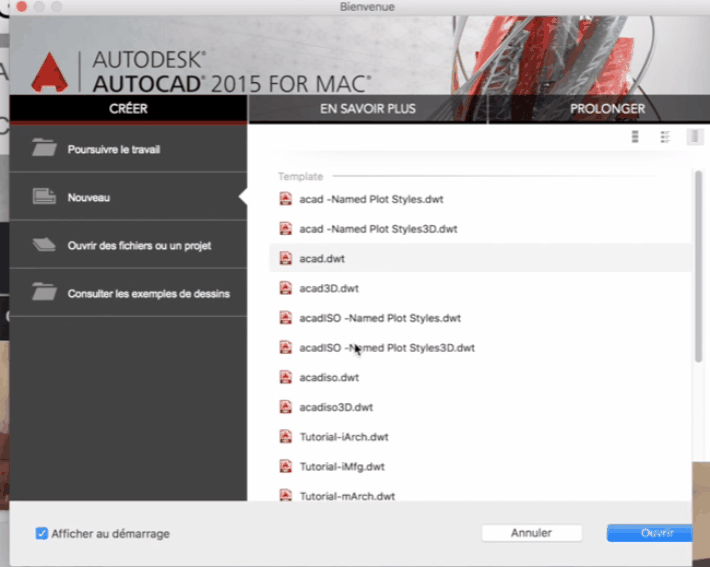
Task: Click the Ouvrir des fichiers stack icon
Action: click(44, 245)
